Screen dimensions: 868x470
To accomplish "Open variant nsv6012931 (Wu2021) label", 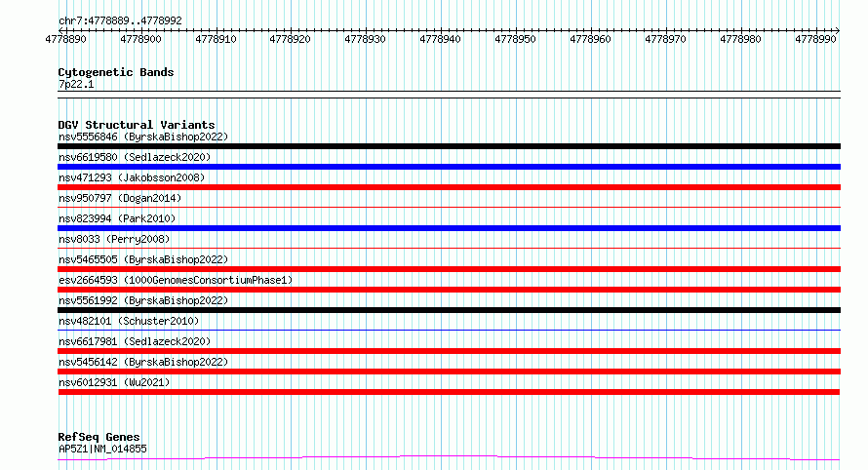I will point(114,382).
